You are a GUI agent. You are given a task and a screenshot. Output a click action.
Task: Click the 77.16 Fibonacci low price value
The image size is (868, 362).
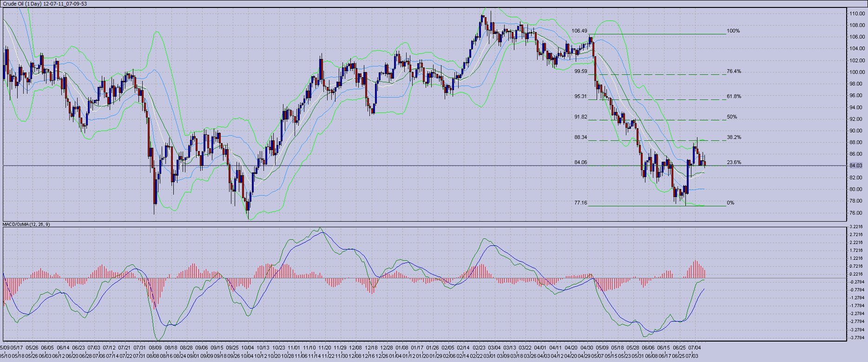(x=581, y=203)
